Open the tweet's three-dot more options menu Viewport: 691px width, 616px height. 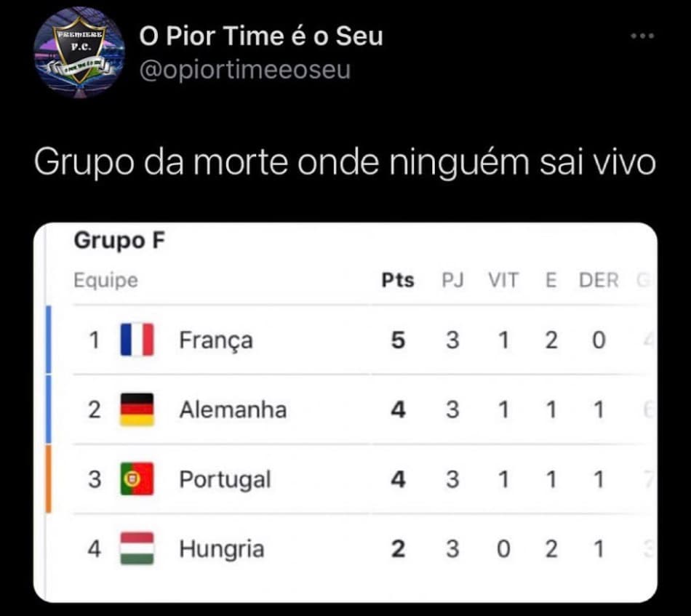(x=642, y=36)
